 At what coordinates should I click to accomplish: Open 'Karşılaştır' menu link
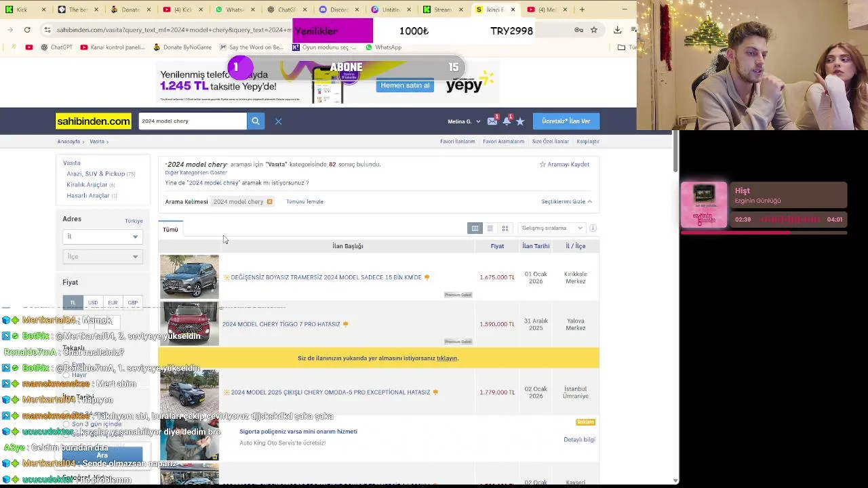[x=588, y=142]
